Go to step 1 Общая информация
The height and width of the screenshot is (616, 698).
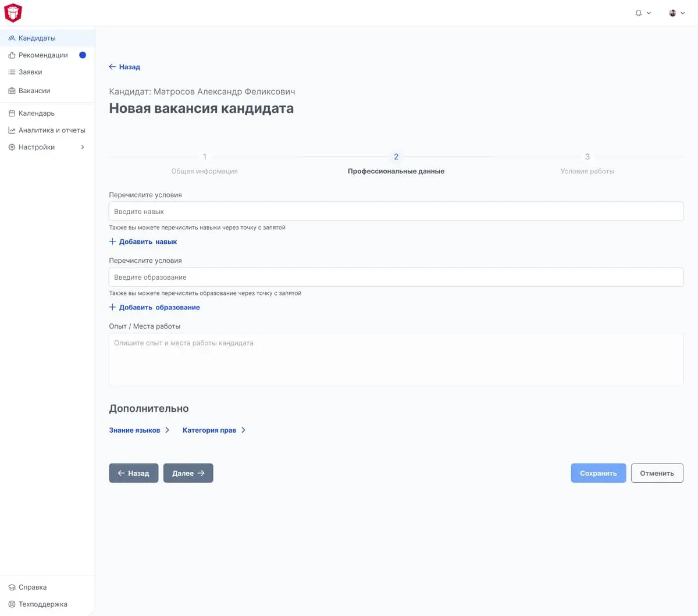204,164
